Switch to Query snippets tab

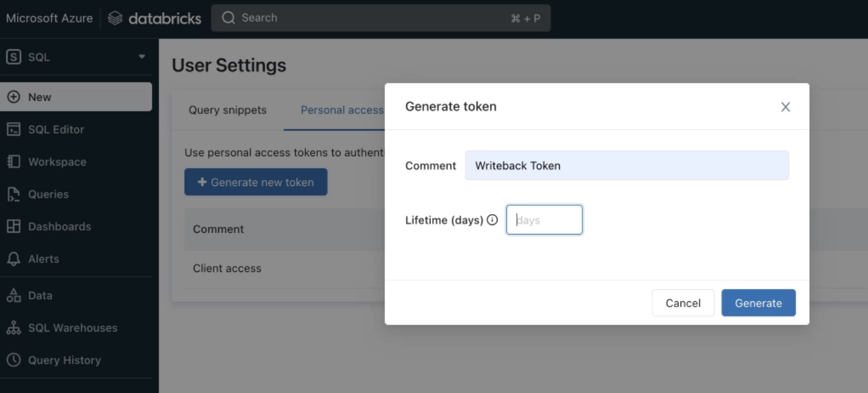point(227,110)
